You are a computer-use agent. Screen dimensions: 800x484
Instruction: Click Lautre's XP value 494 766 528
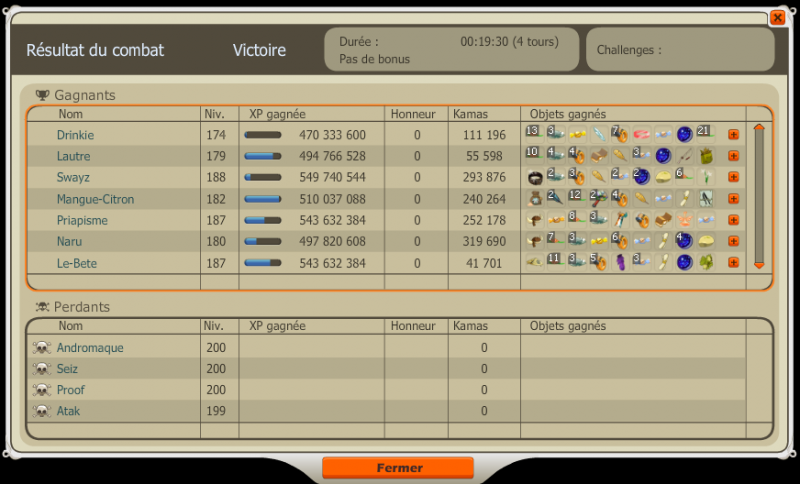[x=332, y=156]
